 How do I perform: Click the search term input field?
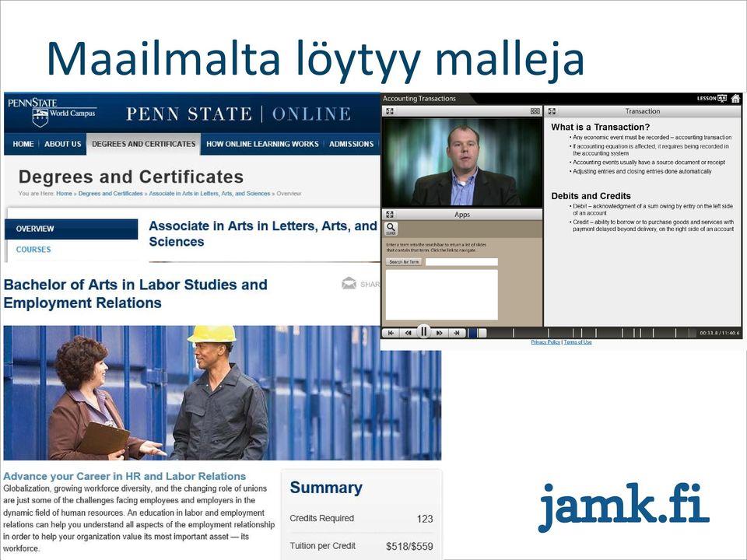tap(461, 262)
